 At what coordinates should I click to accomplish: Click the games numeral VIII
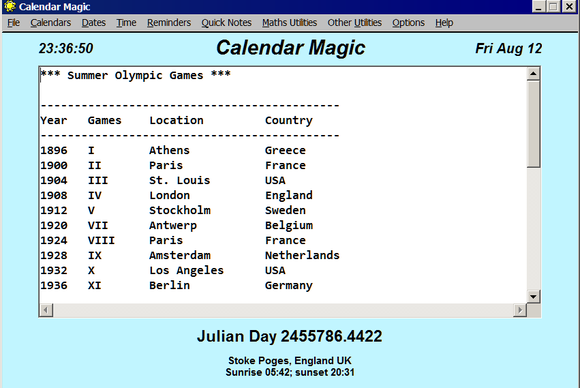pos(101,240)
